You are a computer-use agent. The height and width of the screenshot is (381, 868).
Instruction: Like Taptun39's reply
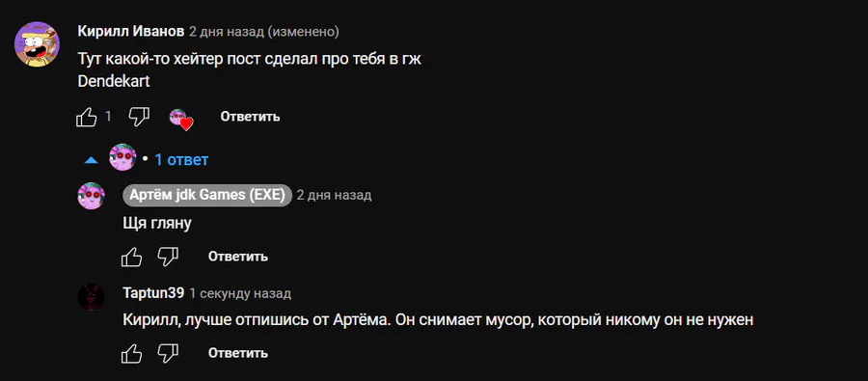coord(131,353)
